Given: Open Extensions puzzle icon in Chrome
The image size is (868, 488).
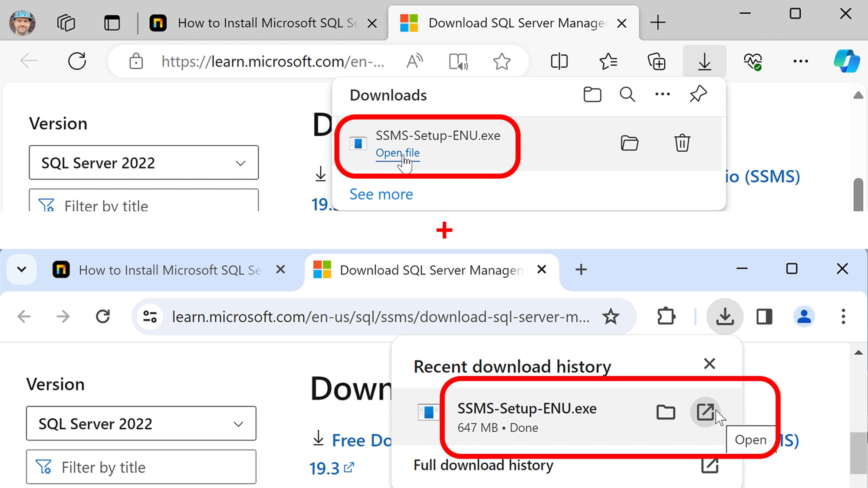Looking at the screenshot, I should coord(666,316).
